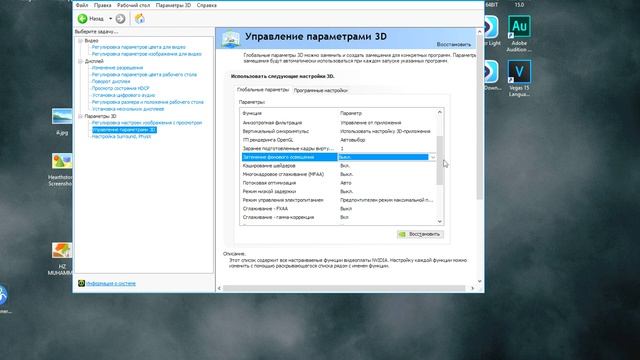Collapse the Видео tree node
Screen dimensions: 640x360
coord(80,41)
